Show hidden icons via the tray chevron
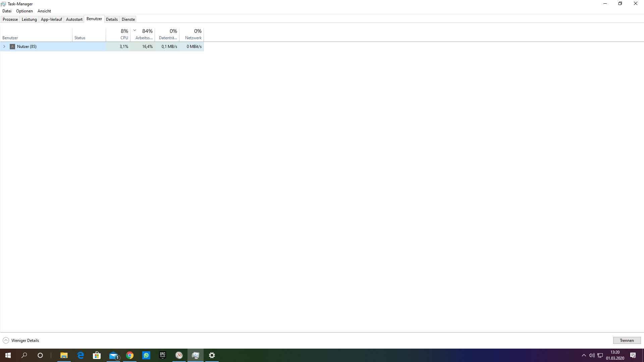 (x=584, y=355)
